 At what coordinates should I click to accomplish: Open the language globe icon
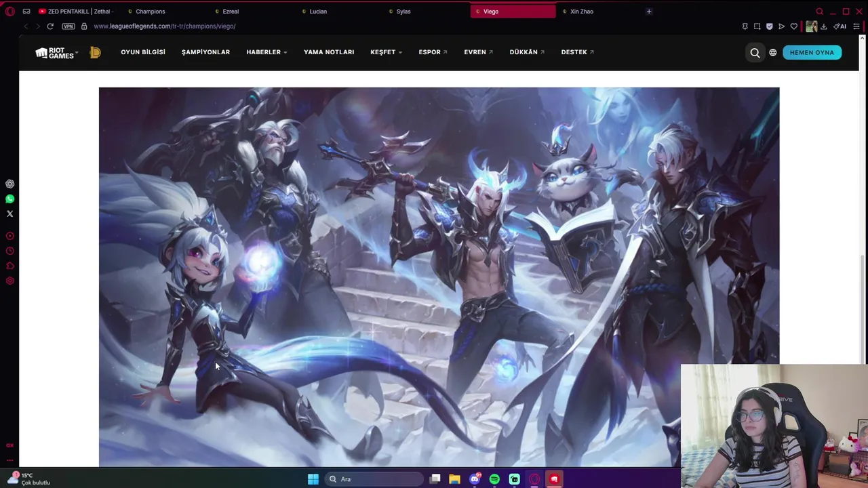pos(772,52)
